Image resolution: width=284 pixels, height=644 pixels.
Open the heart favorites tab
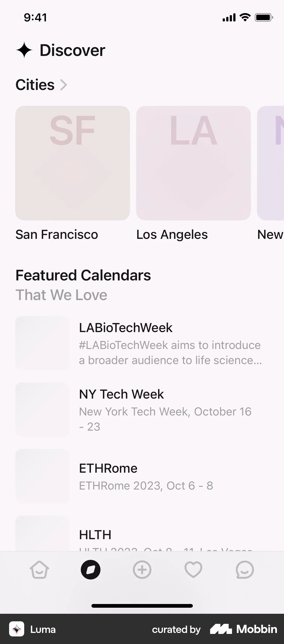click(x=193, y=570)
